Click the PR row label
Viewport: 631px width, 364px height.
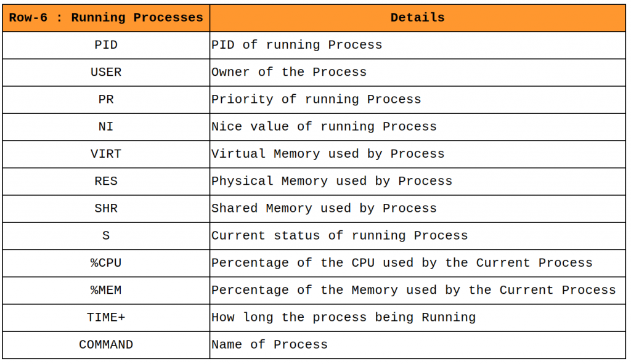coord(106,99)
